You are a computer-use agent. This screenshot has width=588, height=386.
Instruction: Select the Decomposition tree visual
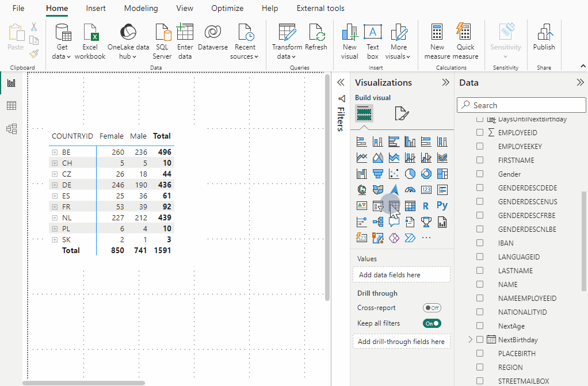tap(377, 221)
